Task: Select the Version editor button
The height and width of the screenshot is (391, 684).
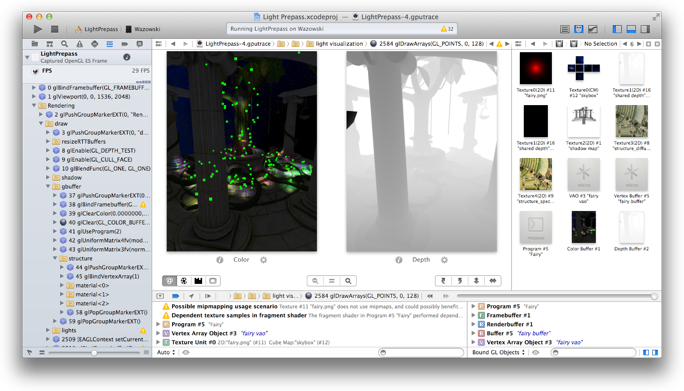Action: pos(593,29)
